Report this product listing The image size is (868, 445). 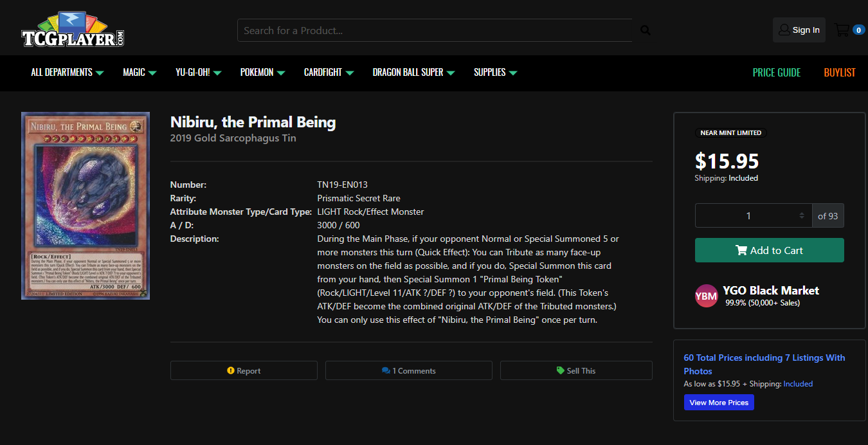[244, 370]
